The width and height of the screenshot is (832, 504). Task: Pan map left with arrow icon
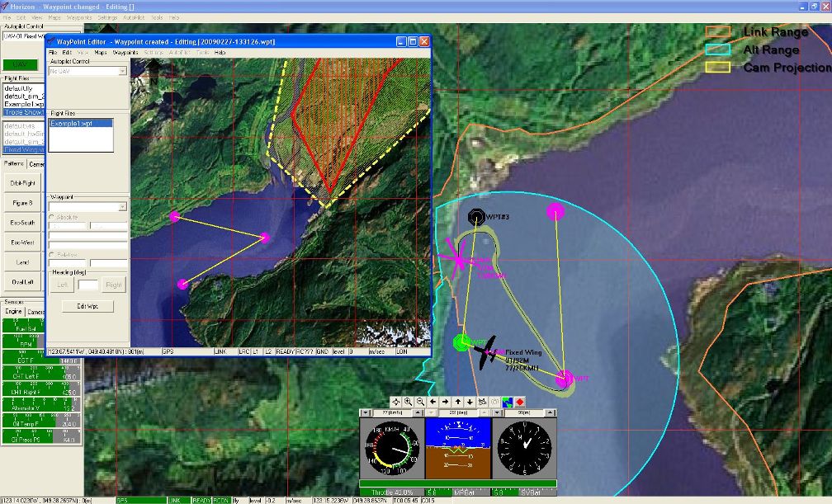[433, 402]
